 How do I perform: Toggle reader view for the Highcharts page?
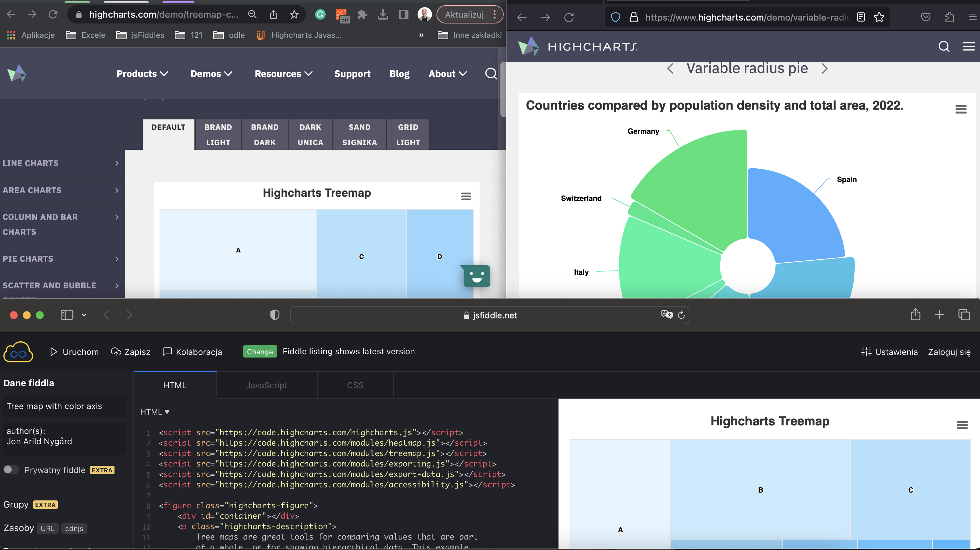[861, 17]
